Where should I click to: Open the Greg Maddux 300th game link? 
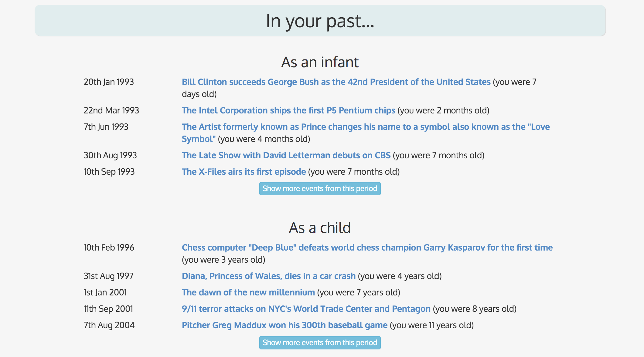[x=284, y=325]
